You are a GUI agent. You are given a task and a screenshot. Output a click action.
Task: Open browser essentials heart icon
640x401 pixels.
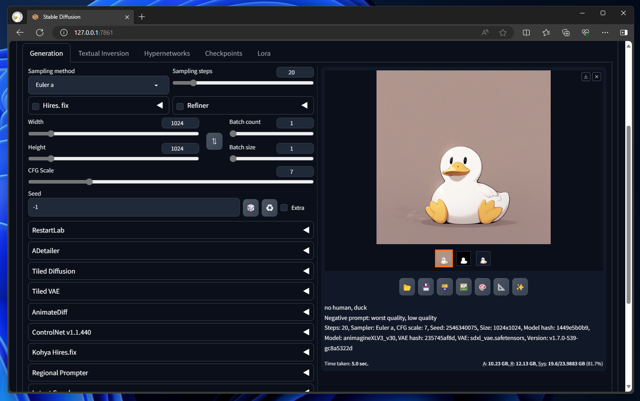(585, 32)
